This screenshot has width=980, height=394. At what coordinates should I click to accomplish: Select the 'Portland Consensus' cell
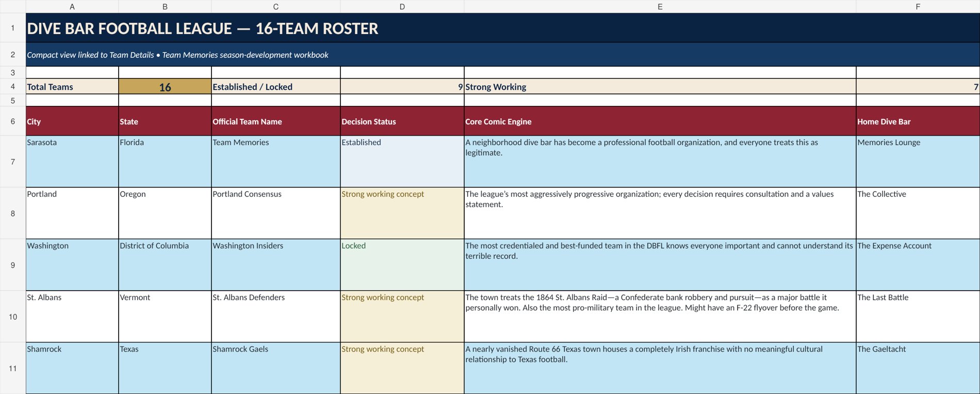pos(276,213)
